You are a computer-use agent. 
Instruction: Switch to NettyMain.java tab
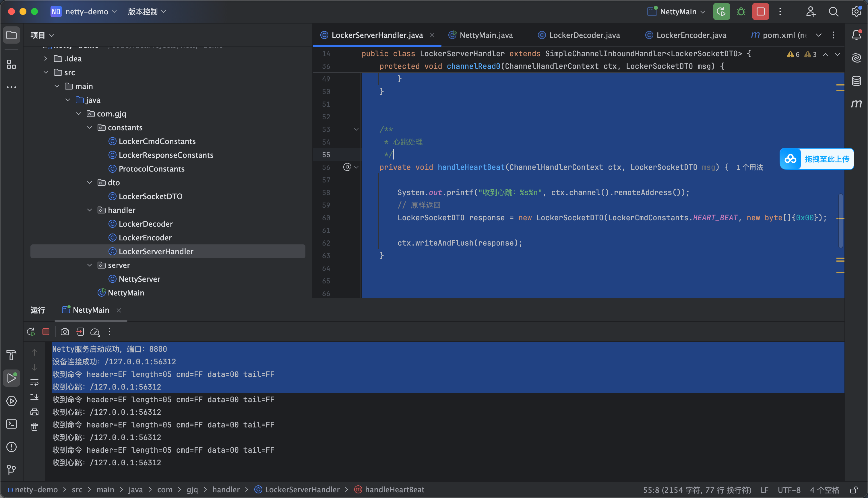click(x=481, y=35)
